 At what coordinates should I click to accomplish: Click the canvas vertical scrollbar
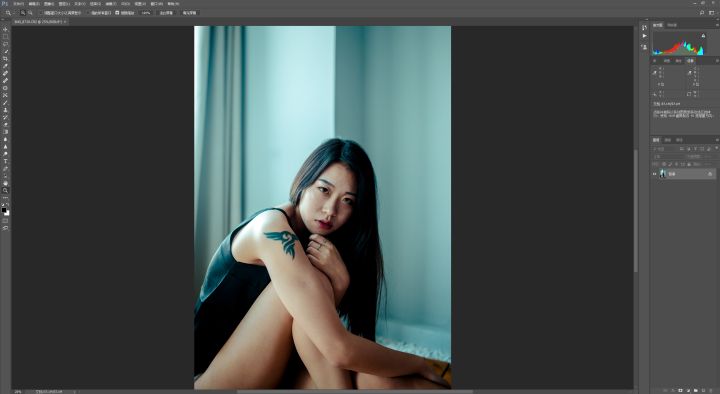pyautogui.click(x=636, y=211)
